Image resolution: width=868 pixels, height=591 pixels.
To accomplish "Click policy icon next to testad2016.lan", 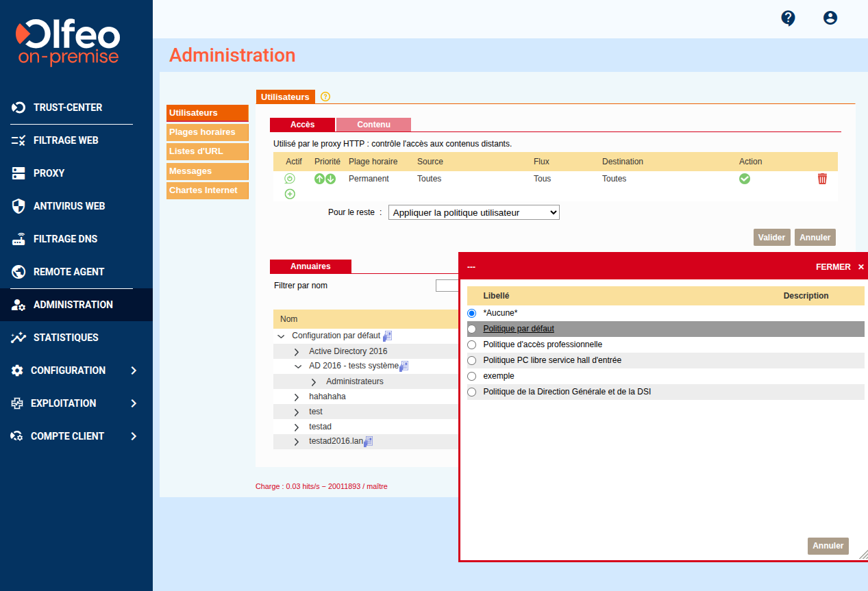I will click(x=369, y=442).
